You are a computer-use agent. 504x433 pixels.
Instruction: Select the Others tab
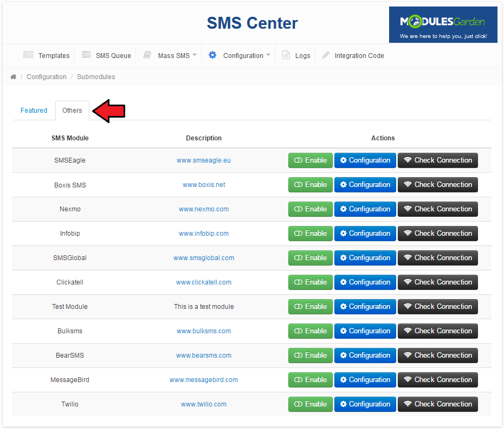72,110
